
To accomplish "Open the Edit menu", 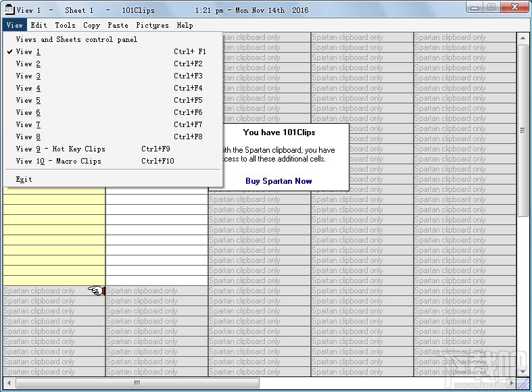I will pyautogui.click(x=39, y=25).
